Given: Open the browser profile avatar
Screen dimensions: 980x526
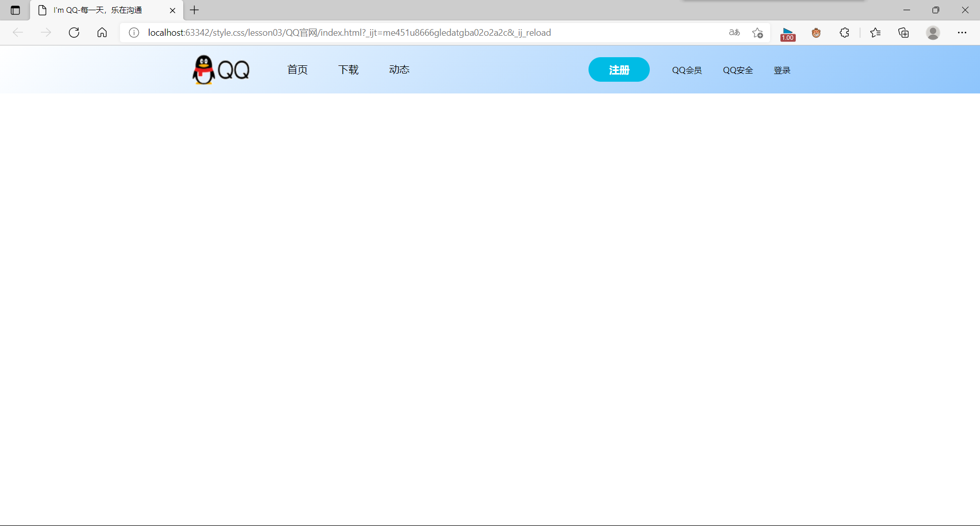Looking at the screenshot, I should [x=933, y=32].
